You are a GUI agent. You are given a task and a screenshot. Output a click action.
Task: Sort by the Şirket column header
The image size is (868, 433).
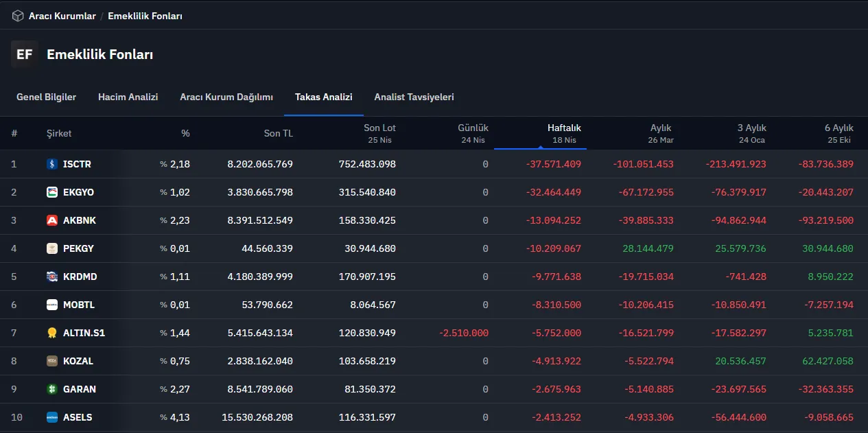(x=59, y=133)
